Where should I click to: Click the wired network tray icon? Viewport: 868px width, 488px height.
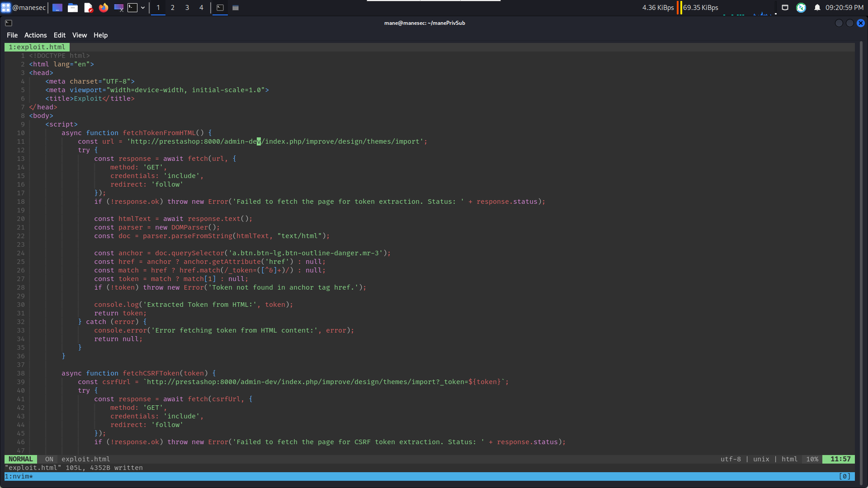coord(785,8)
